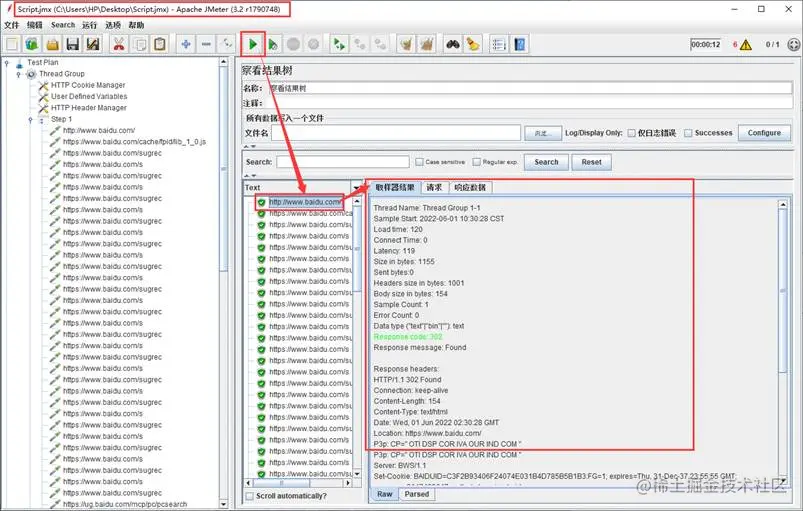Switch to the 请求 tab
This screenshot has width=803, height=511.
click(434, 187)
